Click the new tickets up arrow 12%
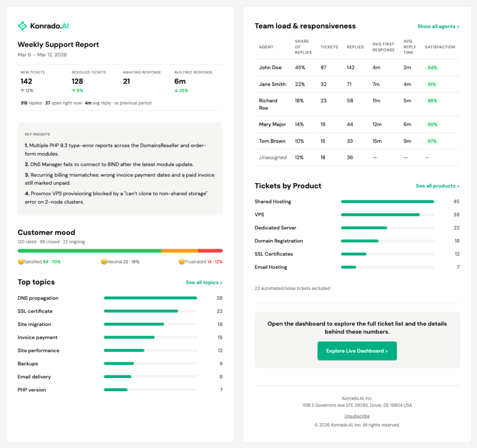 click(27, 91)
